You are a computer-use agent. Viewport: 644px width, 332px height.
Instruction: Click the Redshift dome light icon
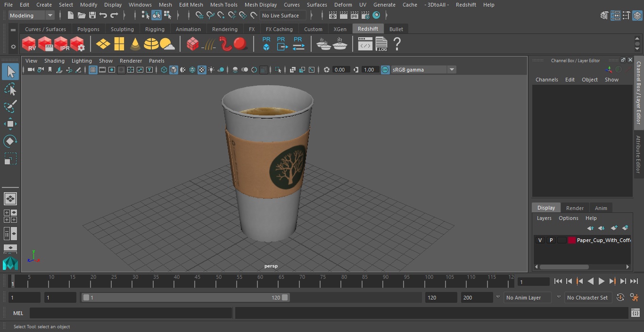(x=151, y=44)
